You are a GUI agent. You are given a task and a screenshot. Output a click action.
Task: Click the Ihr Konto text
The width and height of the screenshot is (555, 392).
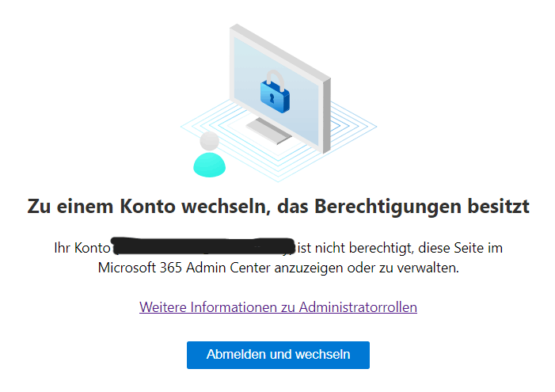point(82,248)
